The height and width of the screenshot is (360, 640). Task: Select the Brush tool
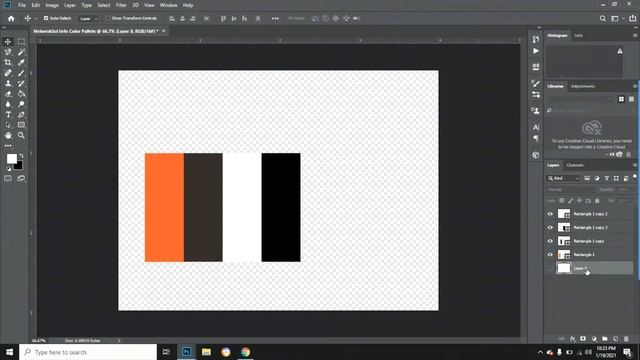click(x=21, y=73)
